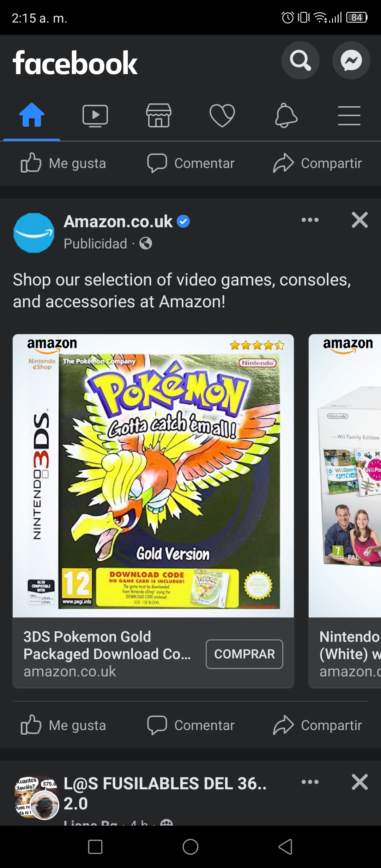Tap the Android home navigation button
Image resolution: width=381 pixels, height=868 pixels.
(190, 846)
